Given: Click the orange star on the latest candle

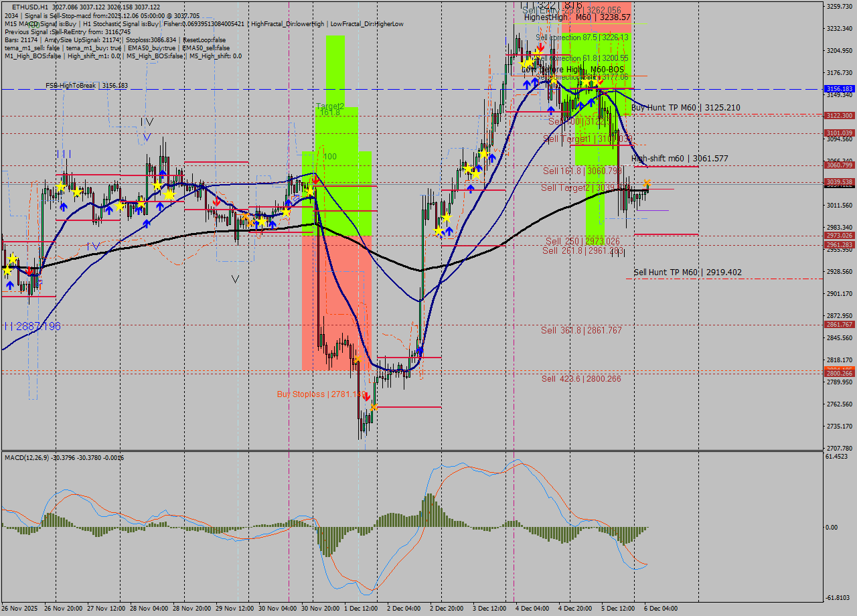Looking at the screenshot, I should pos(647,183).
